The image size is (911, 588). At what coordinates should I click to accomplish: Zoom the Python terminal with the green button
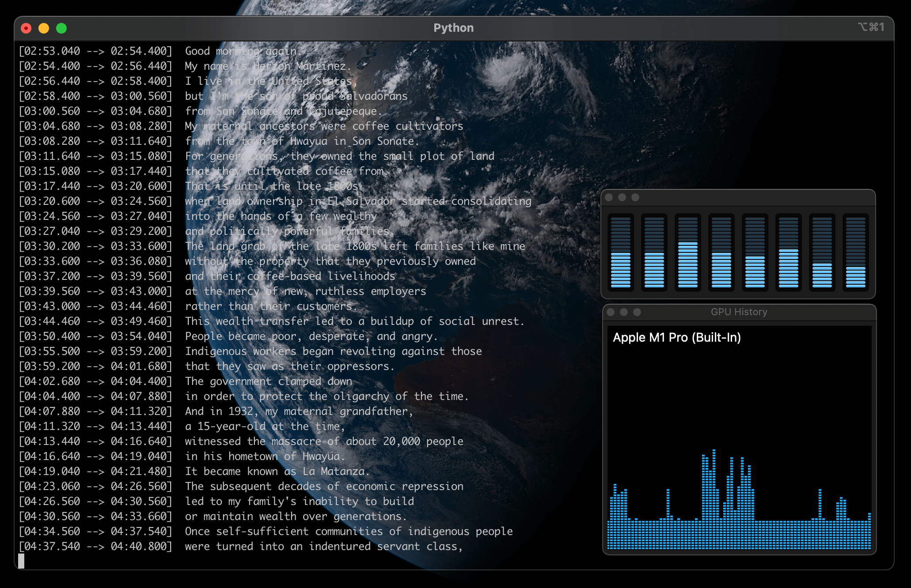point(61,28)
